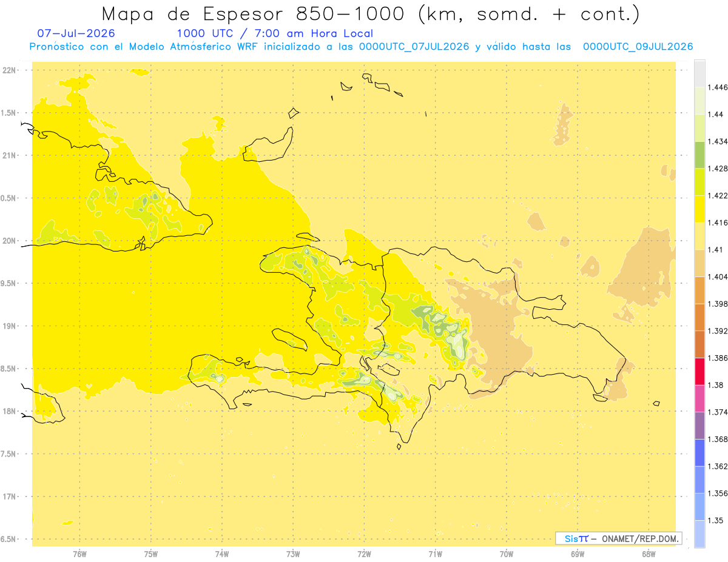The width and height of the screenshot is (728, 562).
Task: Pick the yellow-green legend band between 1.422 and 1.428
Action: [x=699, y=182]
